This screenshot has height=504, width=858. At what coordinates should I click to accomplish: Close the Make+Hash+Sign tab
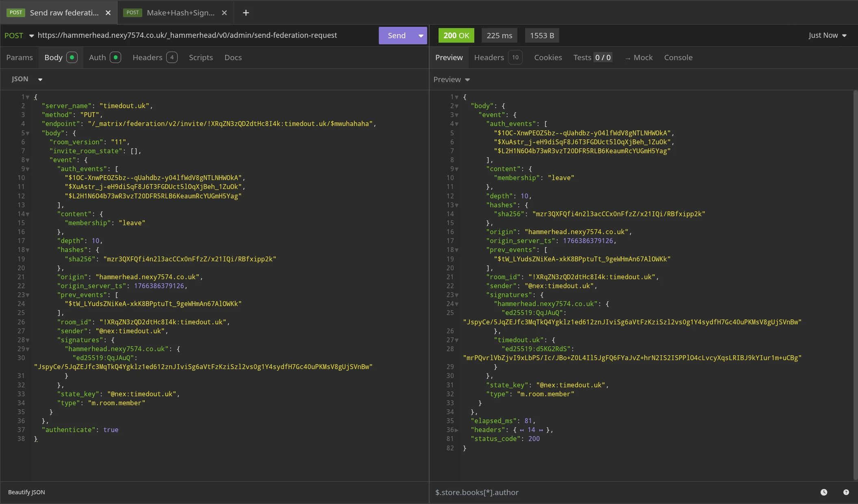(224, 13)
